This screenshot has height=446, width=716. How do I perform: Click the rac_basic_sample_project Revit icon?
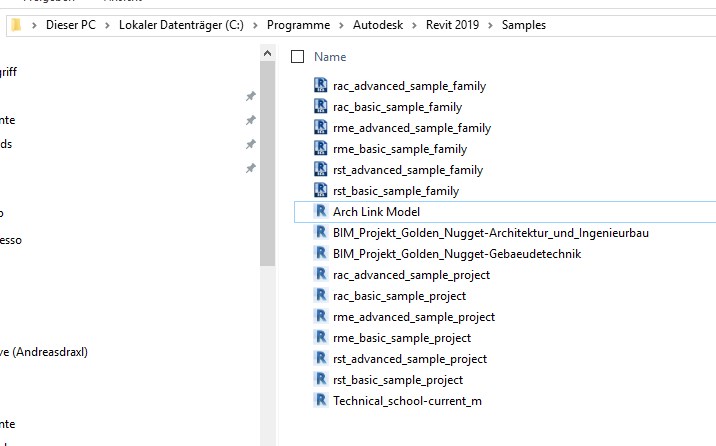[321, 295]
